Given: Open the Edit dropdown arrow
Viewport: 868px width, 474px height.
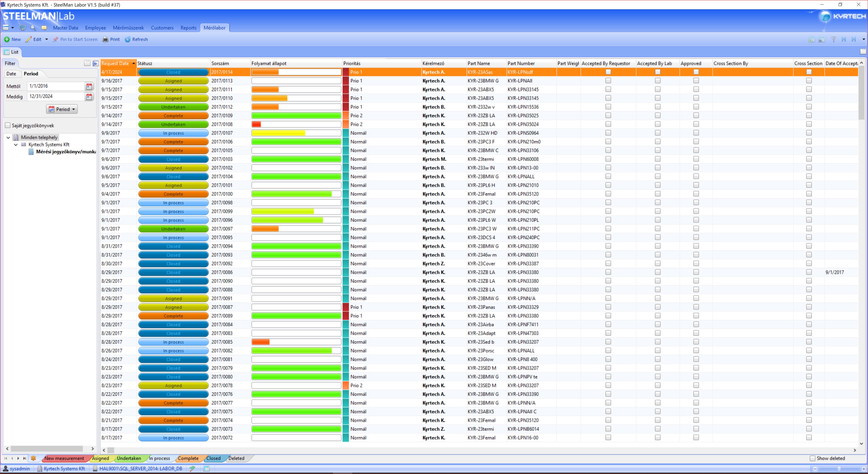Looking at the screenshot, I should (47, 39).
